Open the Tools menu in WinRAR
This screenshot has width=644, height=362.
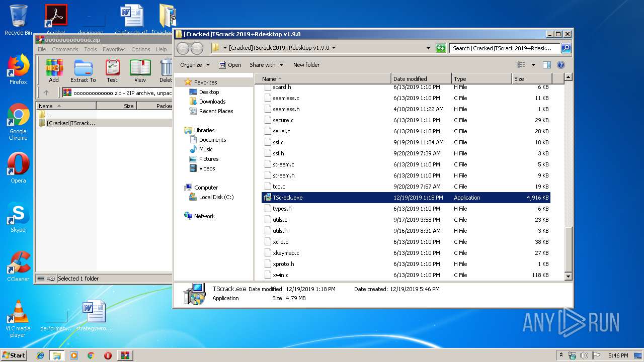[x=91, y=49]
